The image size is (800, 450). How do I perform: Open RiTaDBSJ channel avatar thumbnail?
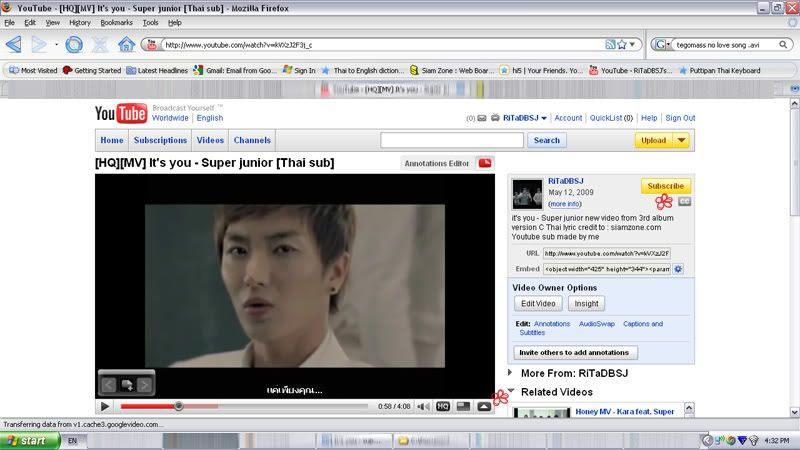point(527,194)
